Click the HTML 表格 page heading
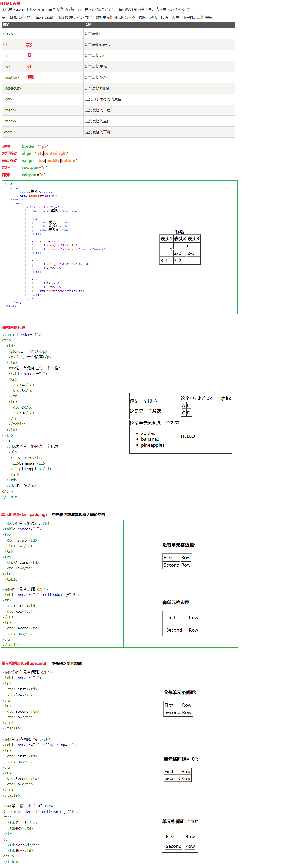Image resolution: width=303 pixels, height=868 pixels. [11, 3]
